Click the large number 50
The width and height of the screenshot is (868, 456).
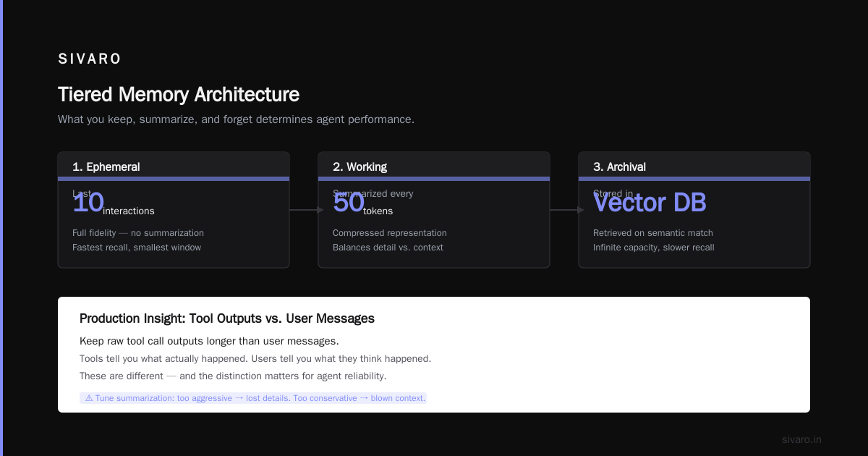(349, 203)
